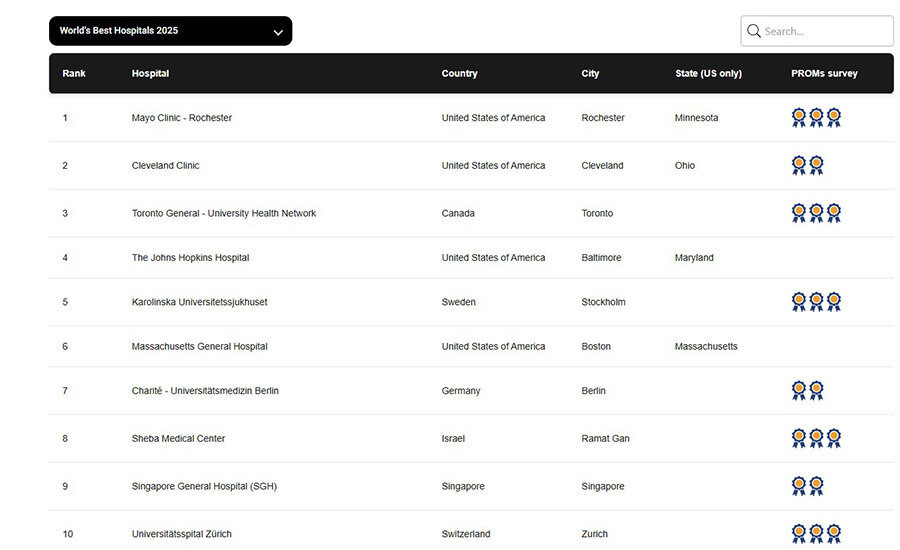
Task: Click rank number 1
Action: [x=65, y=118]
